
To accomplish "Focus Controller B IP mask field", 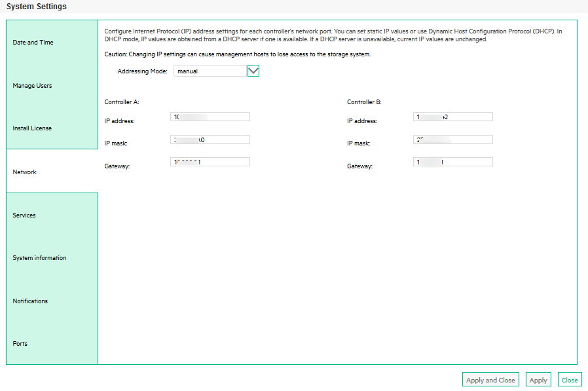I will pos(453,140).
